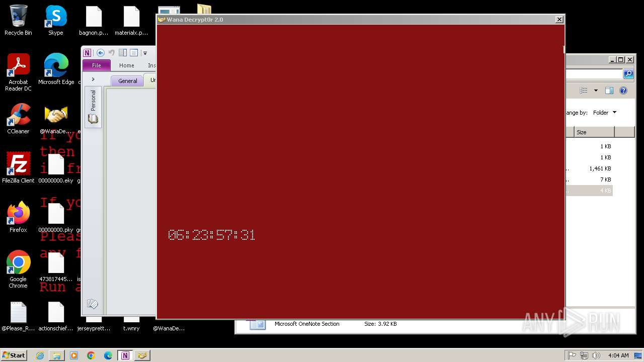Launch CCleaner from the desktop
Screen dimensions: 644x362
(x=18, y=119)
